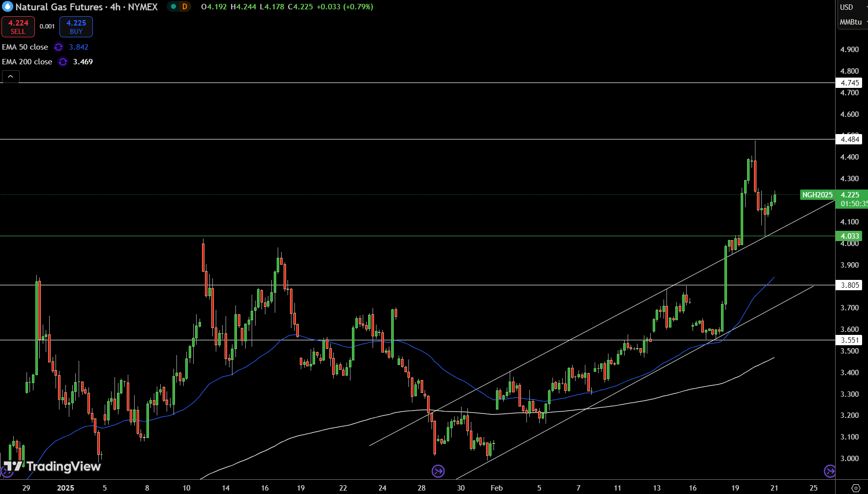Click the EMA 200 value 3.469
The width and height of the screenshot is (868, 494).
[x=83, y=62]
